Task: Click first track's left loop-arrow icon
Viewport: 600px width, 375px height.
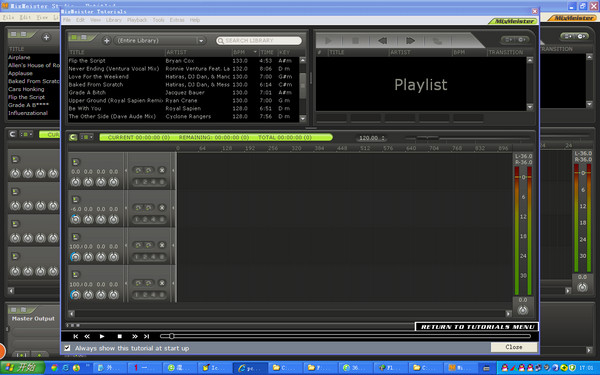Action: 138,170
